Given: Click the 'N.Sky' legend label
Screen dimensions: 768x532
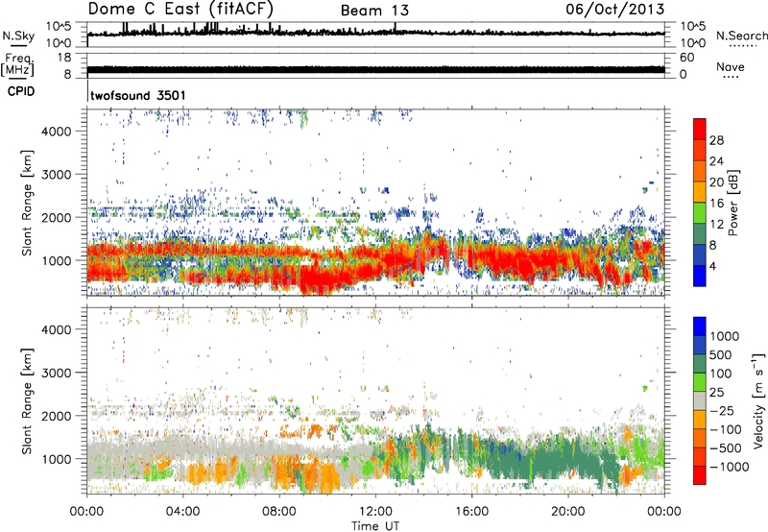Looking at the screenshot, I should (18, 36).
